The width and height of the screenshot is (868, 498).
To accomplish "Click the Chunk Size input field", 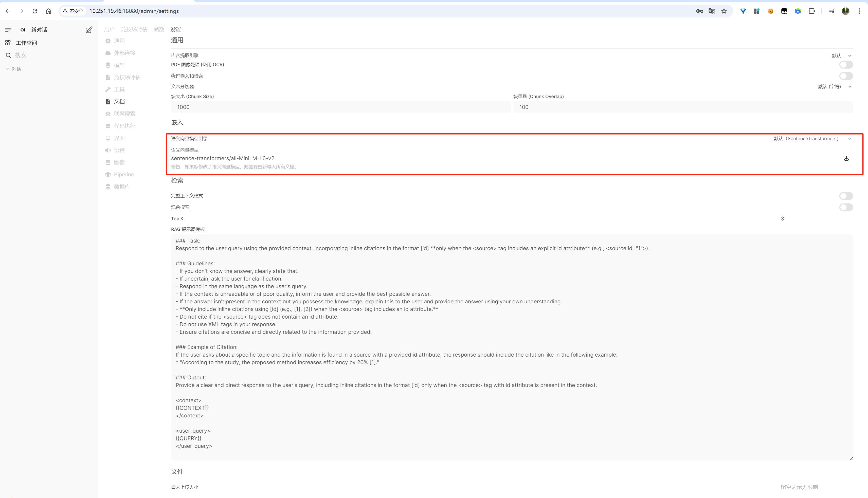I will coord(340,107).
